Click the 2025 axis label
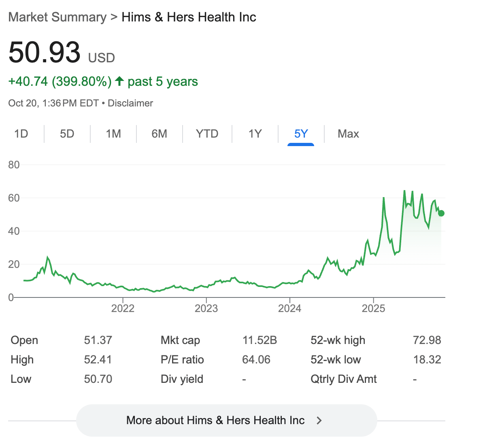 tap(373, 308)
